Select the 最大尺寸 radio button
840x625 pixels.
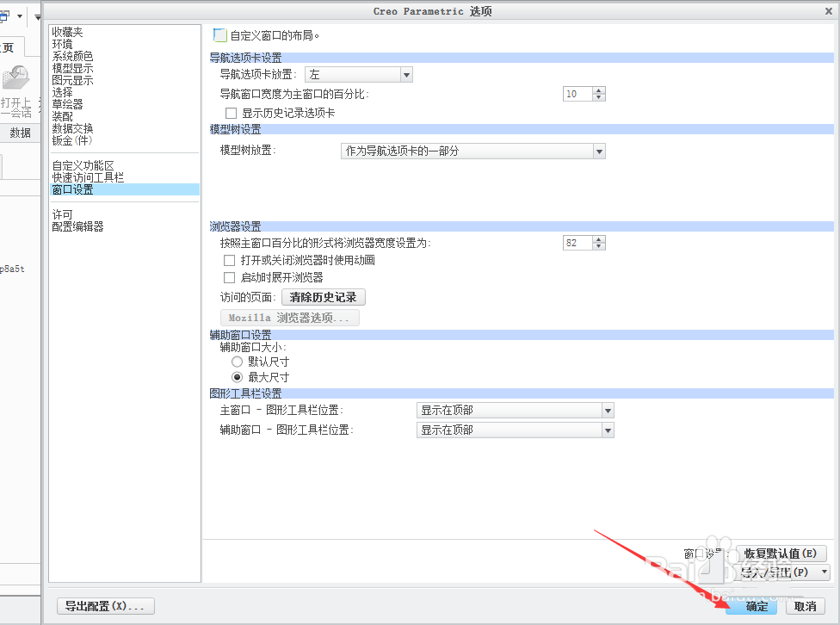click(x=237, y=377)
